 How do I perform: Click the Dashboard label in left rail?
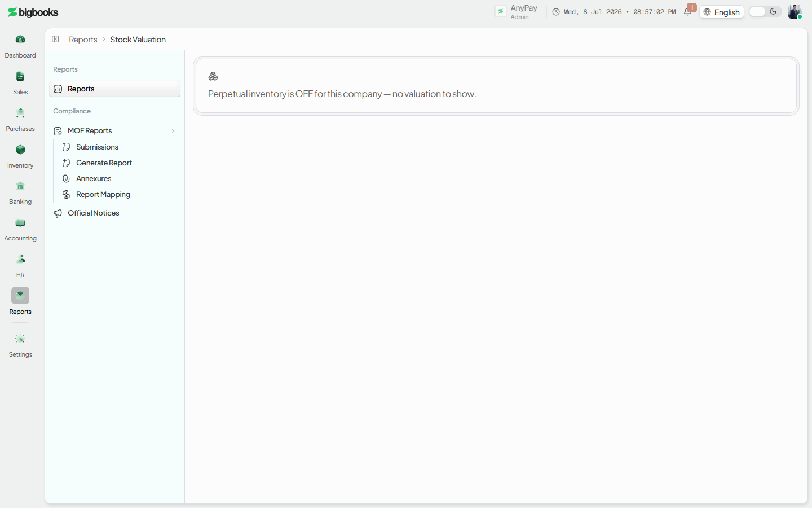point(20,55)
